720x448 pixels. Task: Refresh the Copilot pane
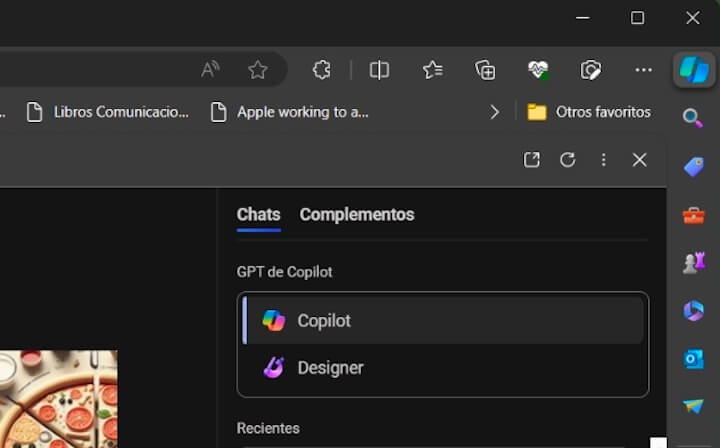click(x=568, y=160)
